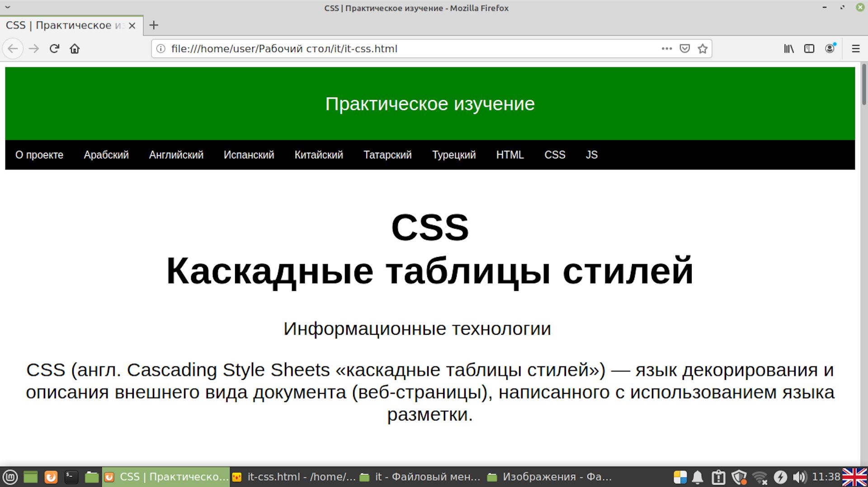Screen dimensions: 868x487
Task: Reload the current page
Action: pyautogui.click(x=54, y=48)
